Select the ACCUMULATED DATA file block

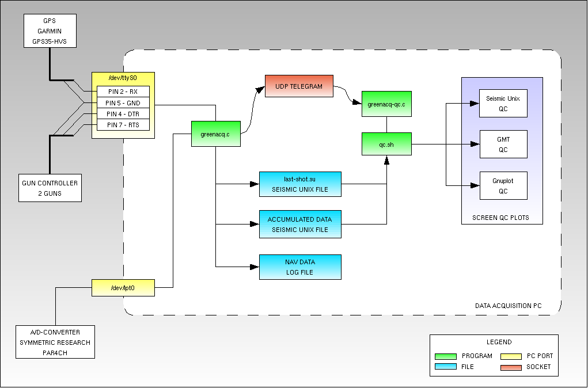pos(300,225)
